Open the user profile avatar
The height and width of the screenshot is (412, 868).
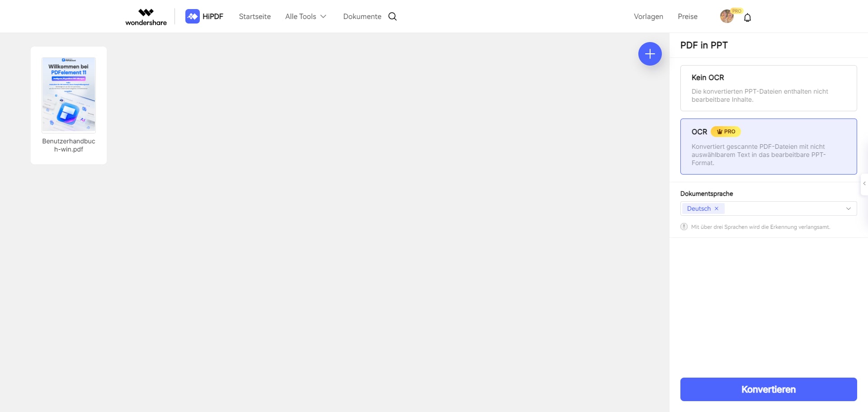coord(727,16)
